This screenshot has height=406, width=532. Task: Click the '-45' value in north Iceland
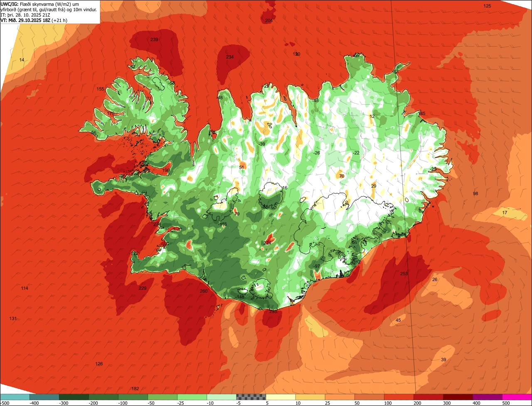pos(315,100)
